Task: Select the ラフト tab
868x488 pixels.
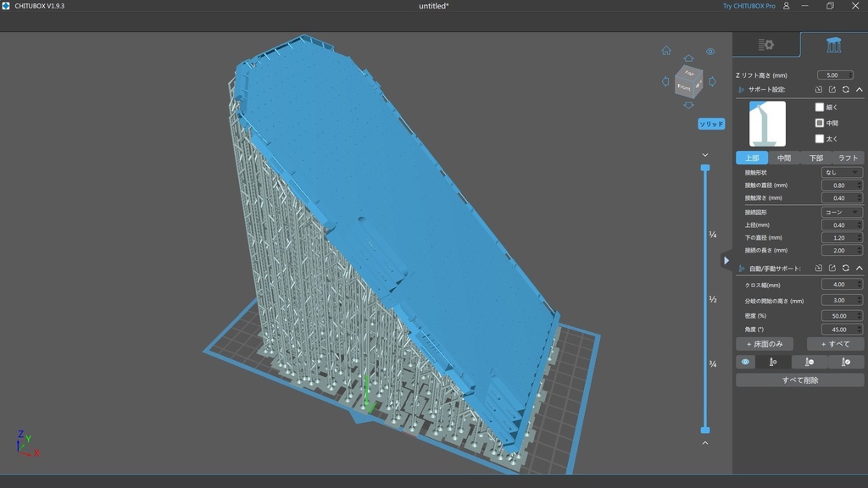Action: point(848,158)
